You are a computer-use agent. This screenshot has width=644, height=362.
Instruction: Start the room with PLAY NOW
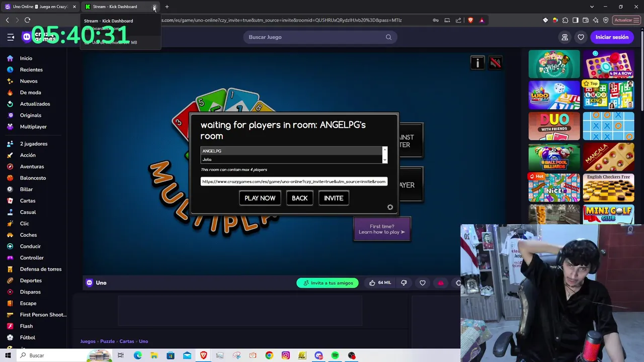click(x=260, y=198)
